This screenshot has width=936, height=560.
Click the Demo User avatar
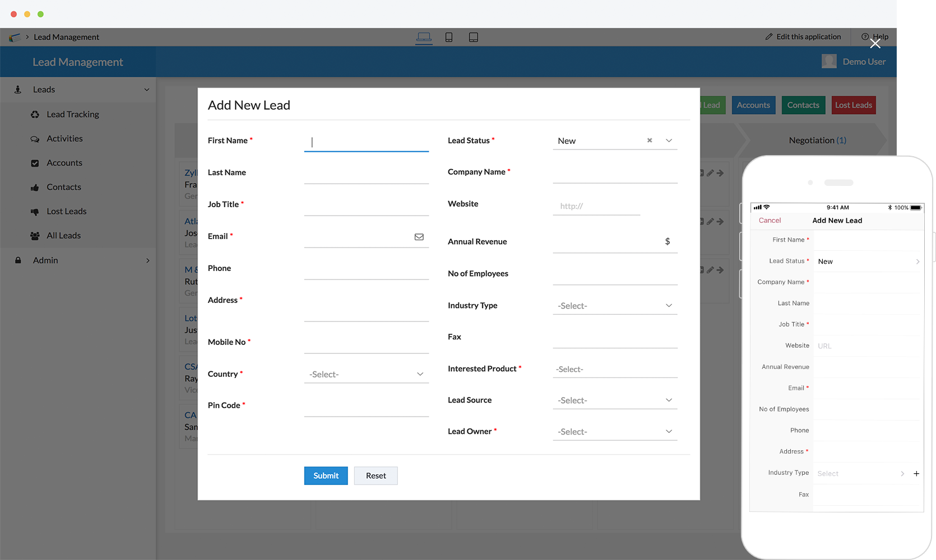pyautogui.click(x=829, y=62)
